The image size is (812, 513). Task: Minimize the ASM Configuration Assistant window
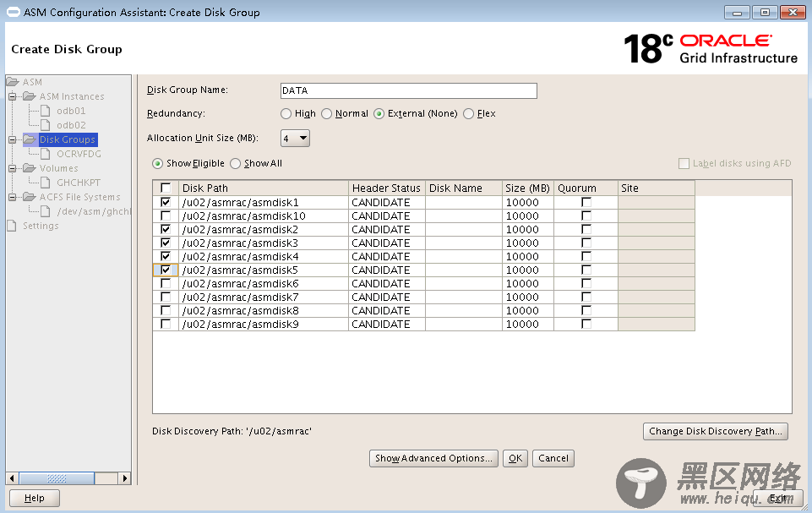pyautogui.click(x=737, y=12)
